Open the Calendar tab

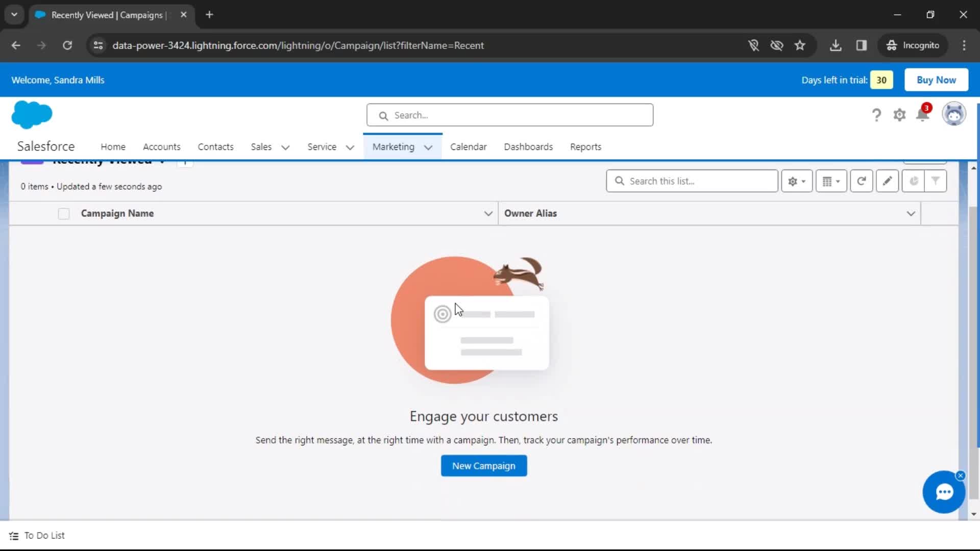pos(468,147)
